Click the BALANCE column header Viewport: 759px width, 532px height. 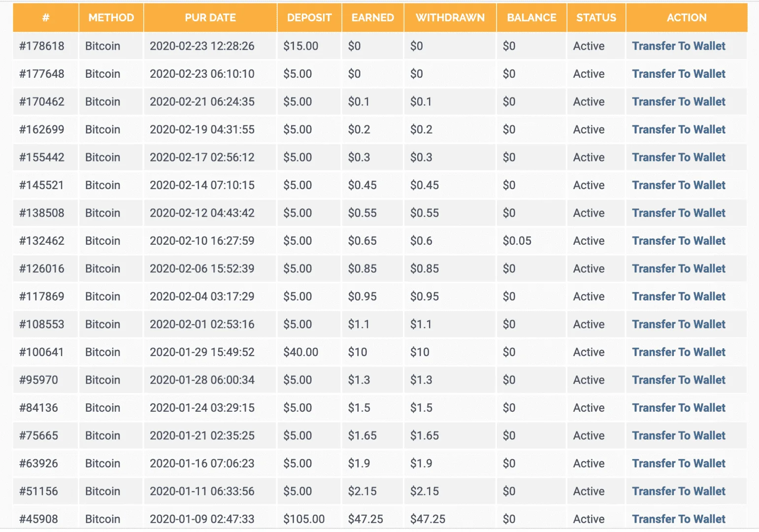532,18
